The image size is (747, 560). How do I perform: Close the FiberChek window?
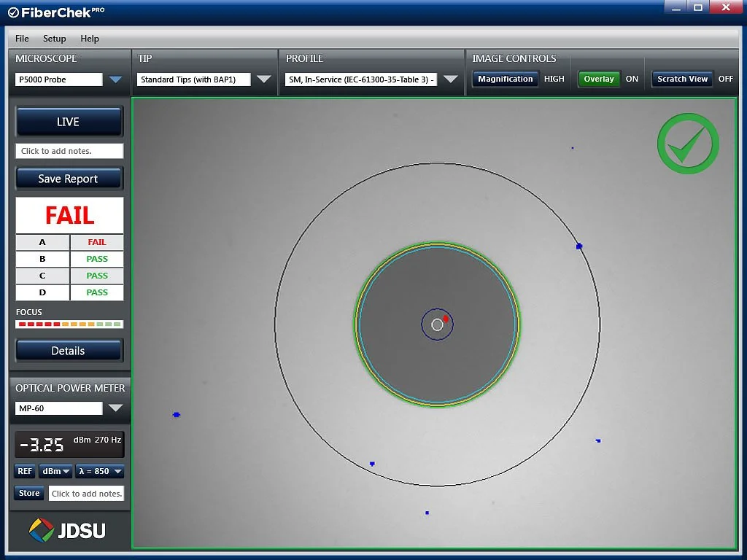point(726,7)
